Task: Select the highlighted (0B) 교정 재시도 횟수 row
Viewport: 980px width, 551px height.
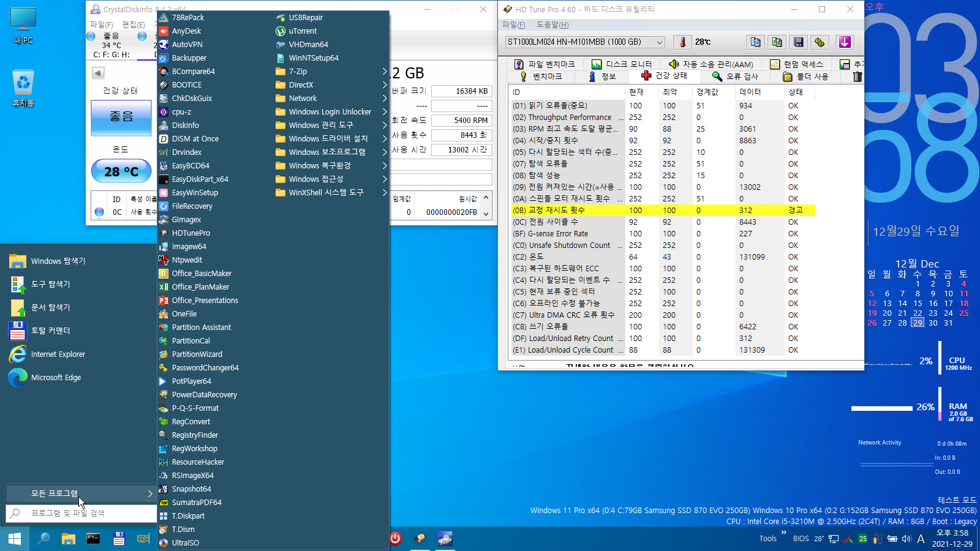Action: [x=663, y=211]
